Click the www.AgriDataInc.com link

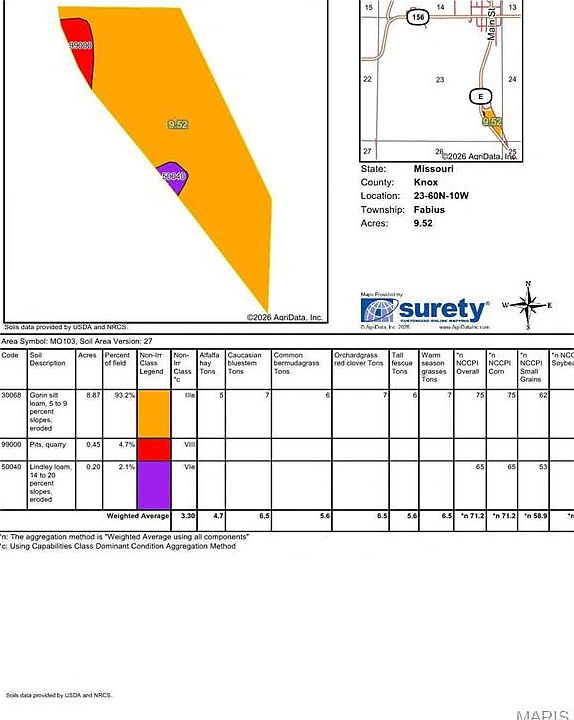click(x=464, y=327)
